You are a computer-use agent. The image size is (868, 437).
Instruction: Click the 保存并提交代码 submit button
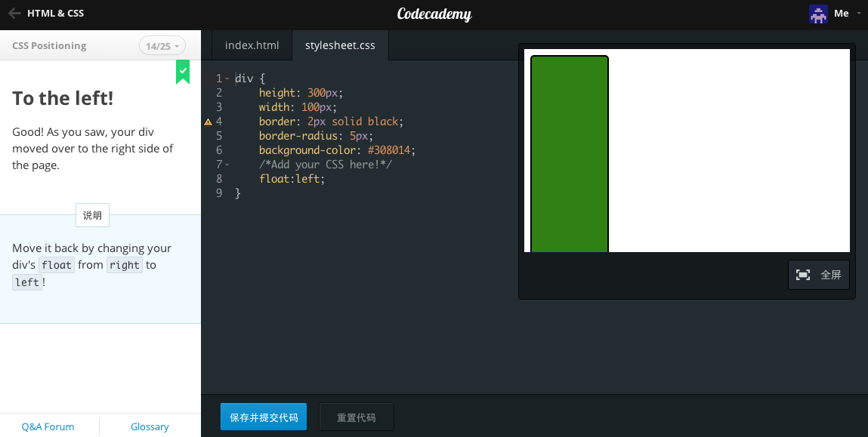[x=263, y=417]
